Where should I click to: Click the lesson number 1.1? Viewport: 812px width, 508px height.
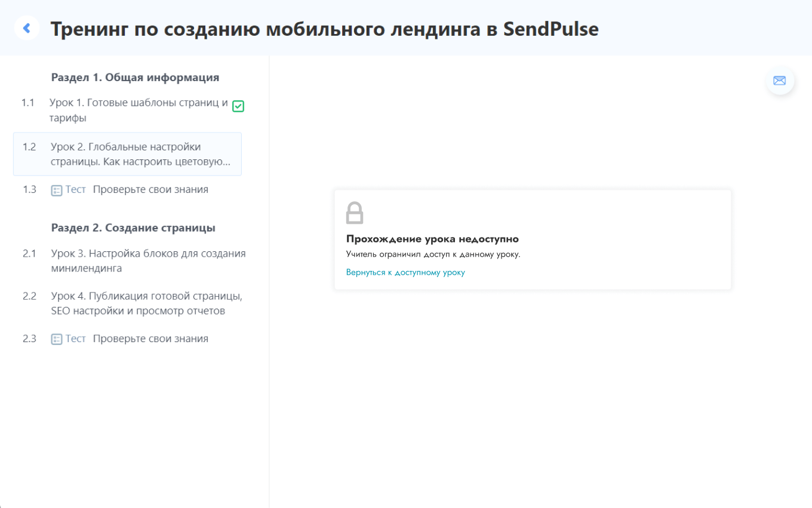coord(28,103)
